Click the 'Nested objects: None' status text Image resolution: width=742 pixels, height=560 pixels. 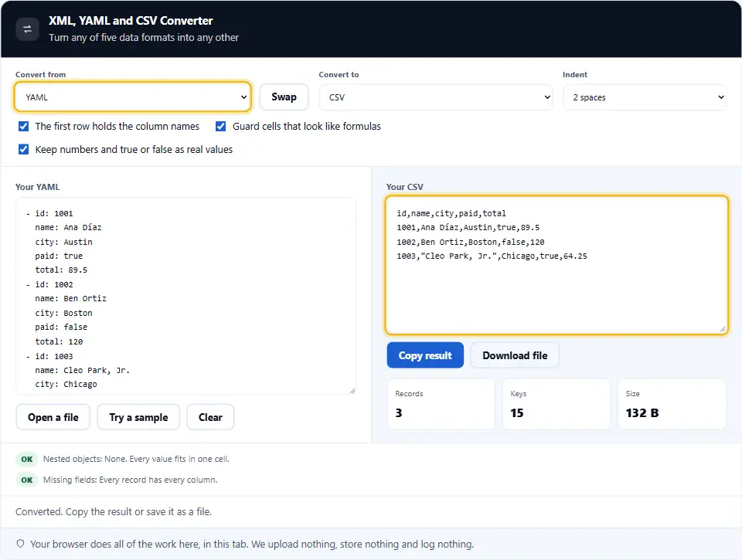click(x=136, y=459)
